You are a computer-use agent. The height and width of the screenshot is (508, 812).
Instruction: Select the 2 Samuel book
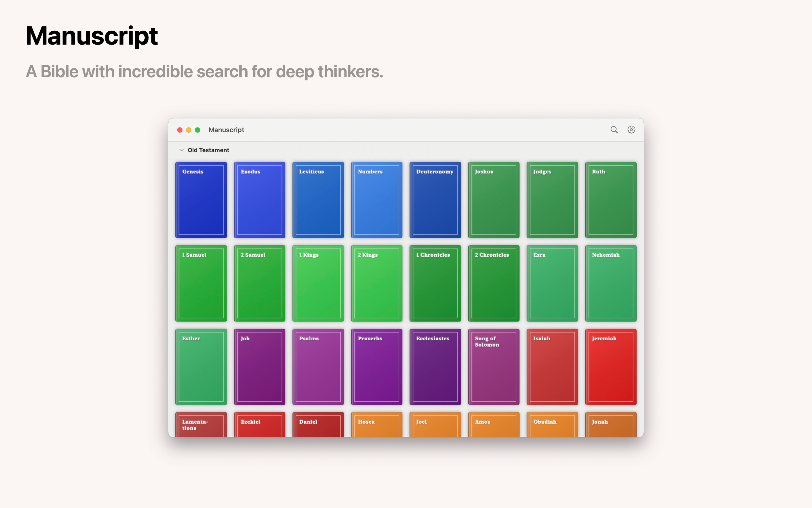pos(260,283)
